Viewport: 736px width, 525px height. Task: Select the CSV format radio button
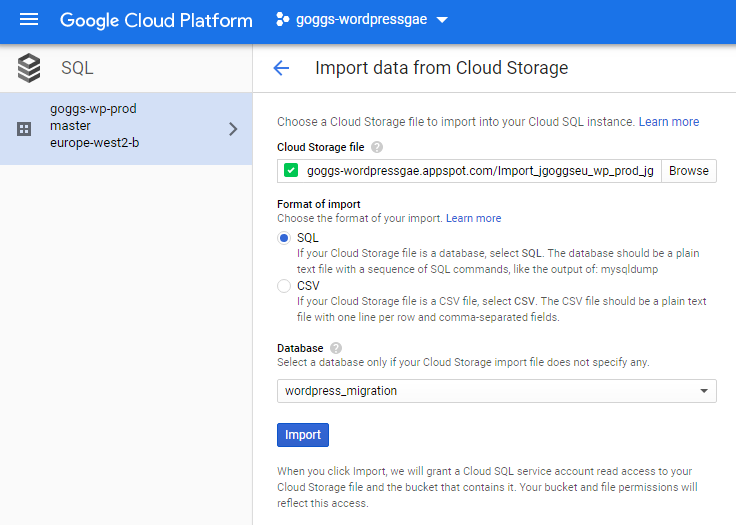click(284, 286)
